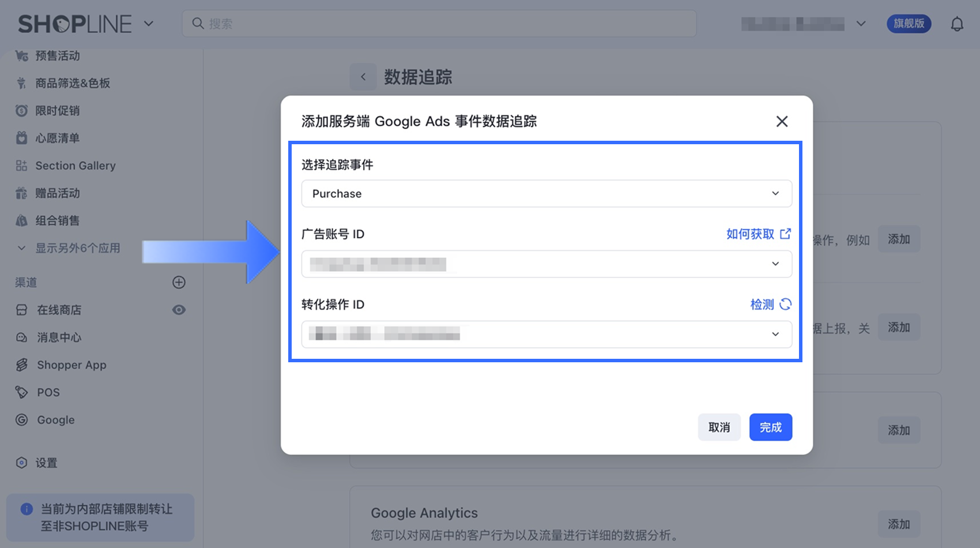
Task: Click the wishlist icon (心愿清单)
Action: point(22,138)
